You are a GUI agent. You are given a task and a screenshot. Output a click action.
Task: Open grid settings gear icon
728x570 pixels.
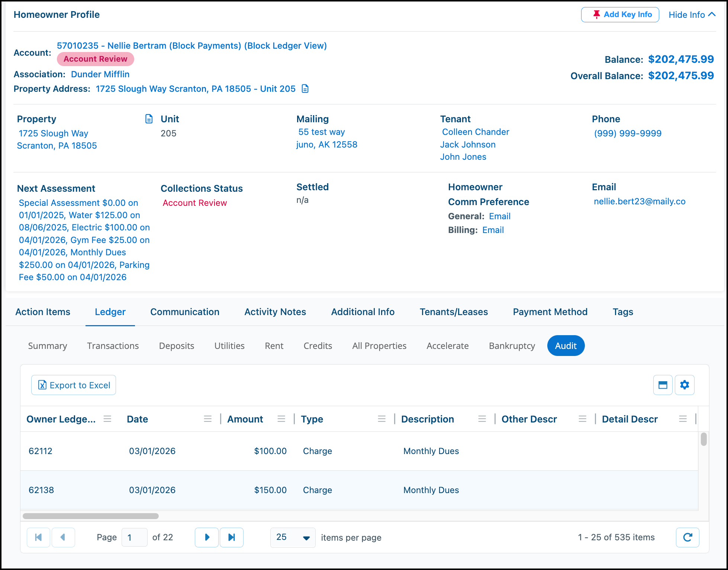coord(684,385)
